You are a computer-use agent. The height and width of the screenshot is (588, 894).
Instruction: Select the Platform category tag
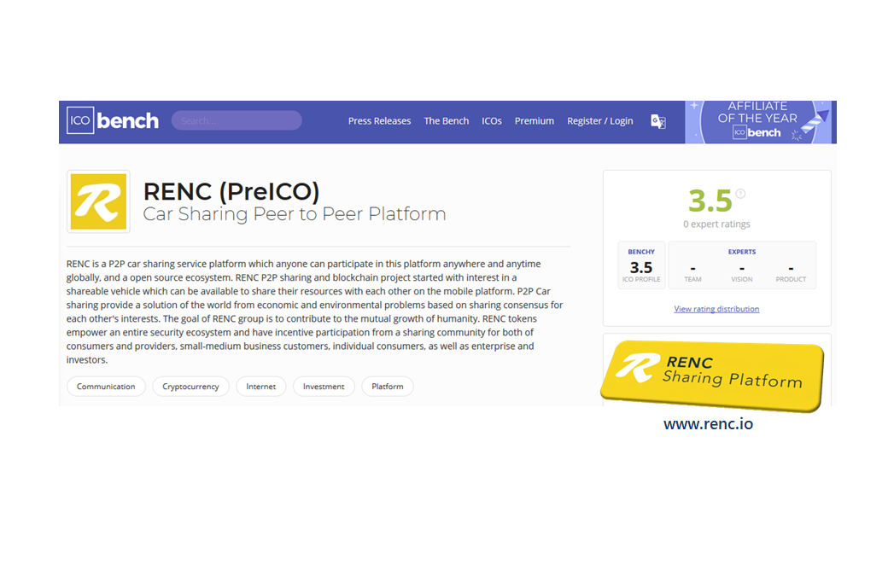[x=387, y=387]
